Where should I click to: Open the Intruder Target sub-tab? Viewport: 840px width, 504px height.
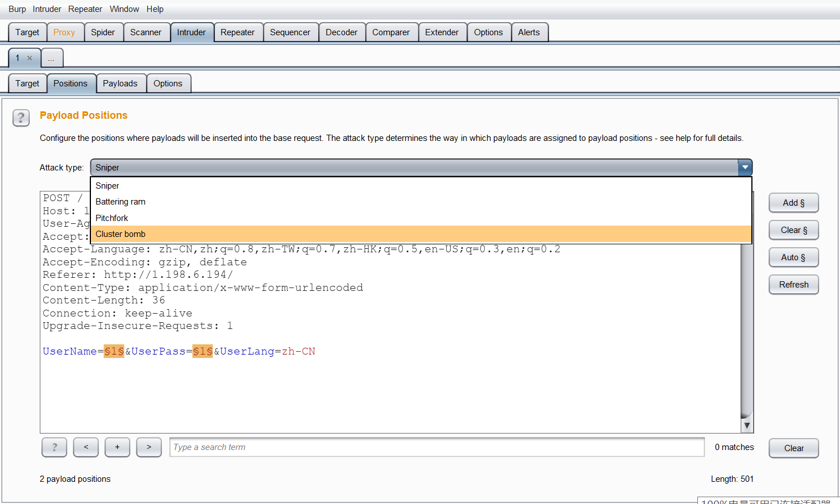[x=27, y=84]
